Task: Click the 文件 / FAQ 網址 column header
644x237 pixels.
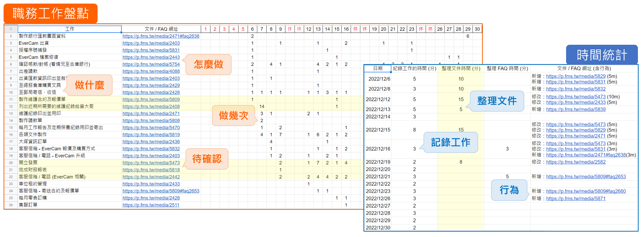Action: point(161,29)
